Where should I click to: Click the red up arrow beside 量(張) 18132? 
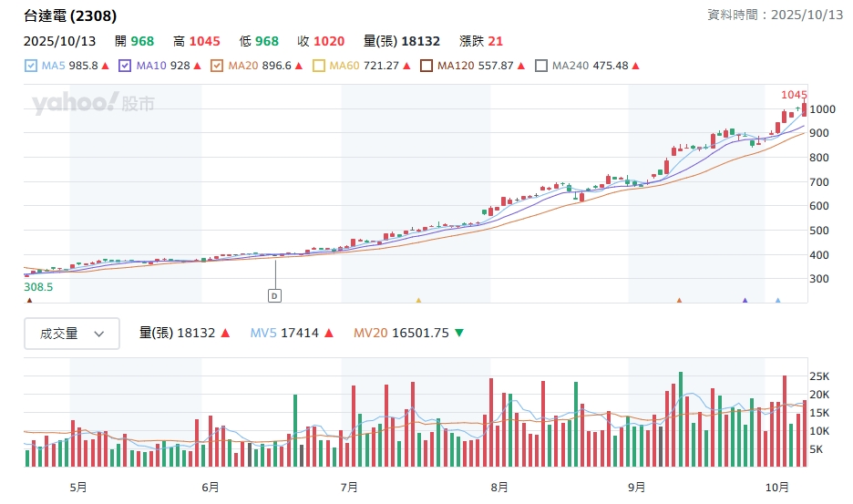click(225, 334)
